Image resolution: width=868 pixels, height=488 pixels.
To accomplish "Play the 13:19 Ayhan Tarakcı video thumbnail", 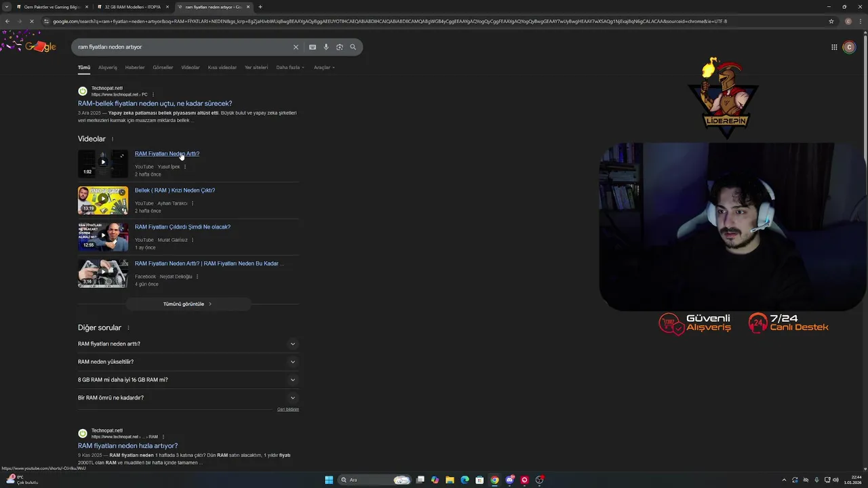I will click(x=102, y=200).
